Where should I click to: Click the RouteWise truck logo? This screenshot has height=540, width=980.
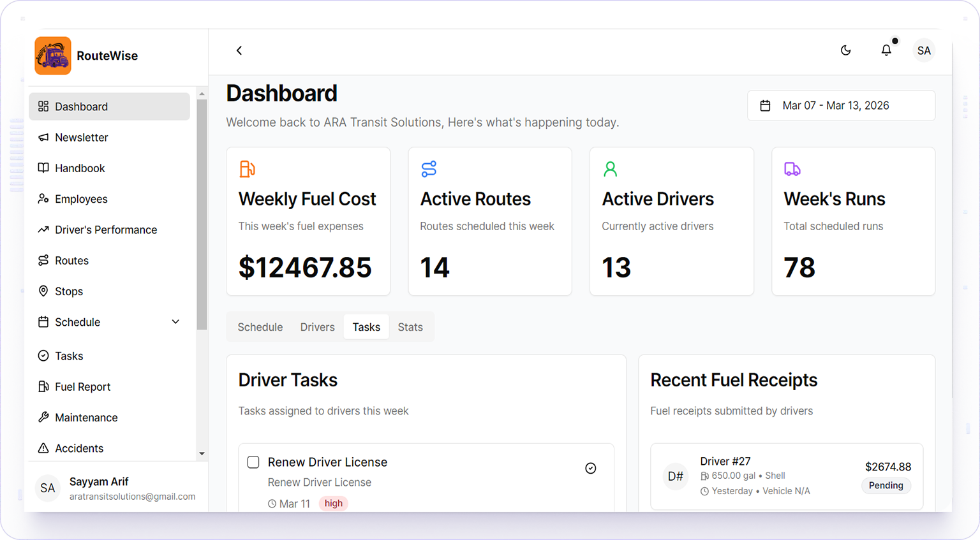[x=53, y=55]
